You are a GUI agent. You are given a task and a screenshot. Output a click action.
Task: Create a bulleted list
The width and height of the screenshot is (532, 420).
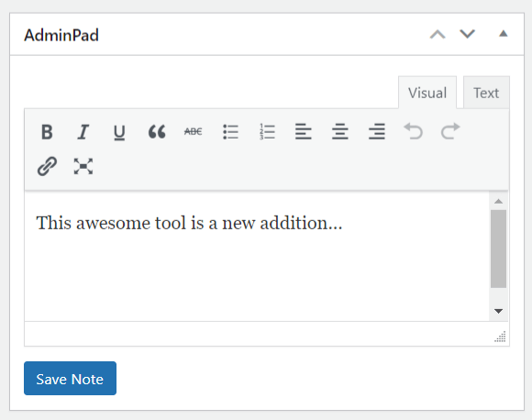coord(230,132)
